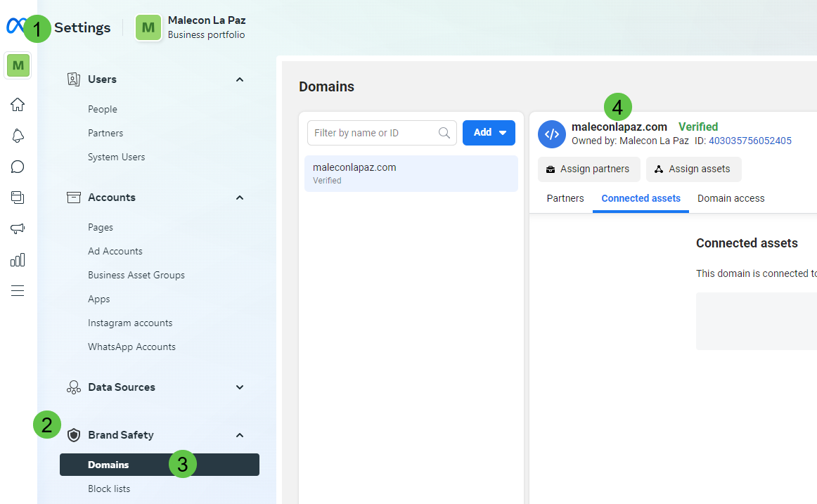Open the messages chat bubble icon
Viewport: 817px width, 504px height.
(18, 167)
